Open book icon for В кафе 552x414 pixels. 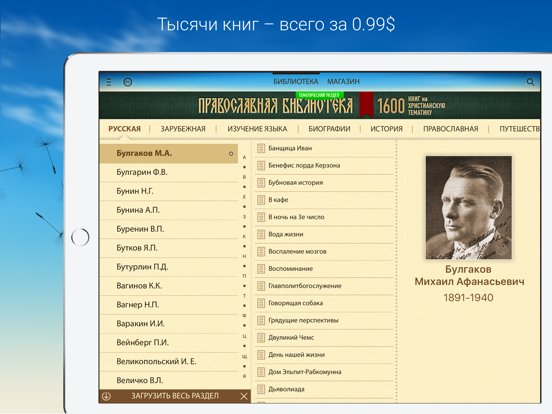pyautogui.click(x=261, y=200)
